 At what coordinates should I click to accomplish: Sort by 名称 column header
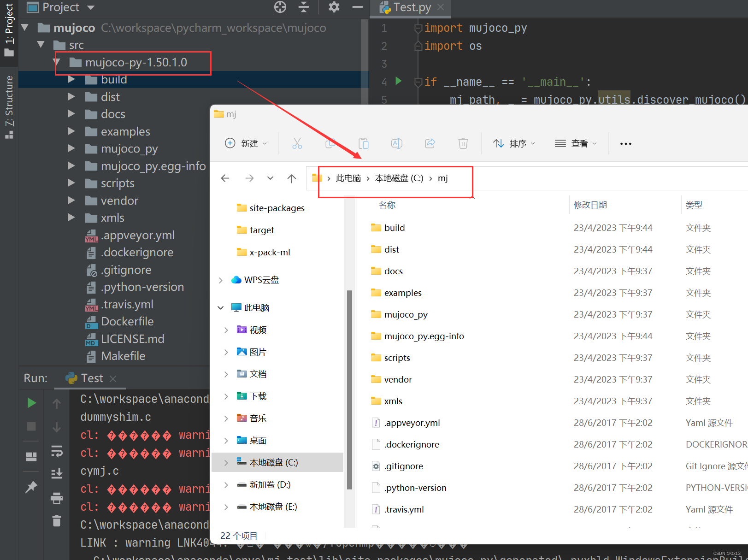(x=387, y=205)
